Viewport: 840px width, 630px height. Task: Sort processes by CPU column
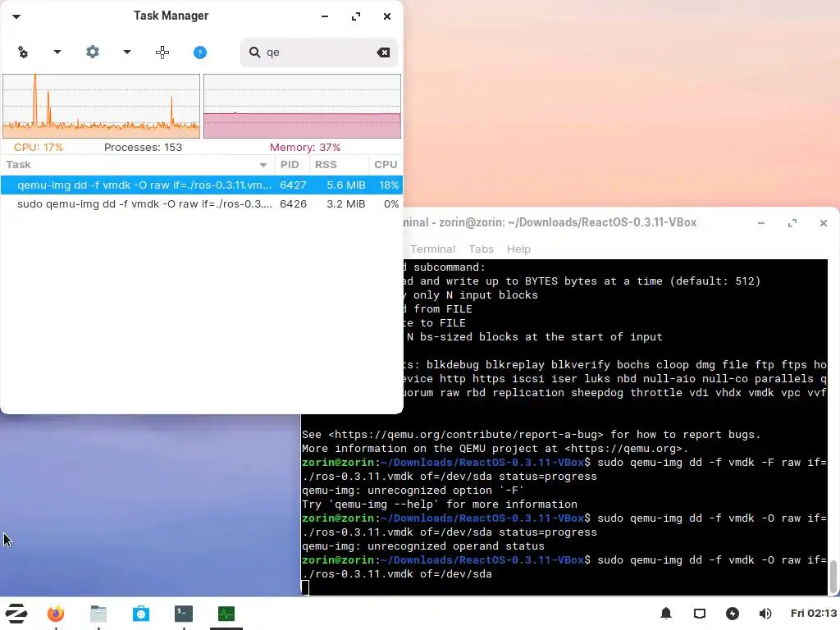[386, 164]
